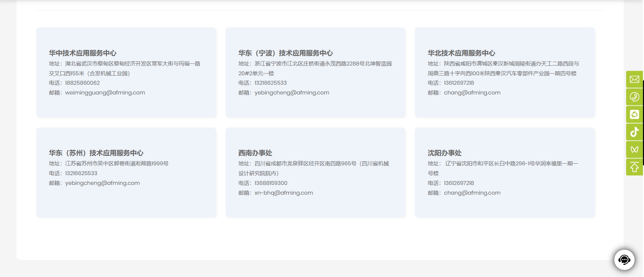Click phone number 13688159300
644x277 pixels.
pos(271,183)
